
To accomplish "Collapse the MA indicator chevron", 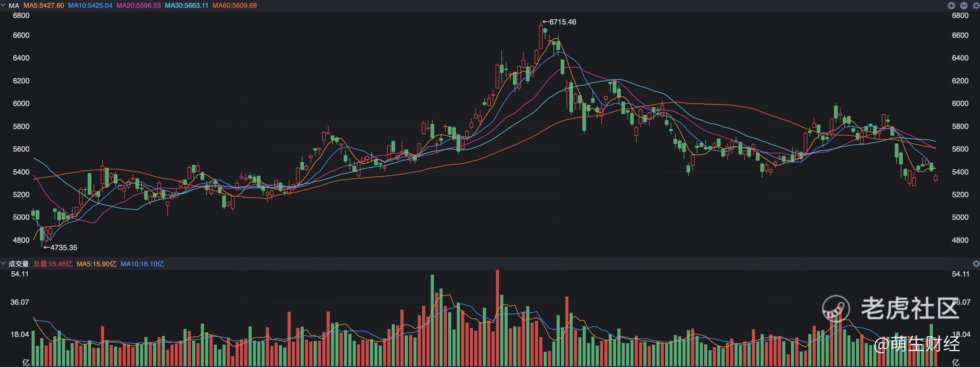I will (x=3, y=5).
